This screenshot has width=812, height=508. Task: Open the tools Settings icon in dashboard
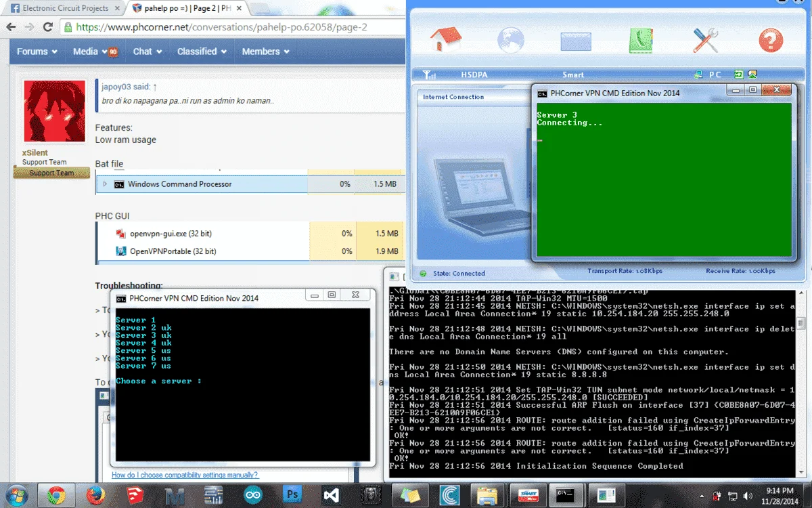click(705, 41)
